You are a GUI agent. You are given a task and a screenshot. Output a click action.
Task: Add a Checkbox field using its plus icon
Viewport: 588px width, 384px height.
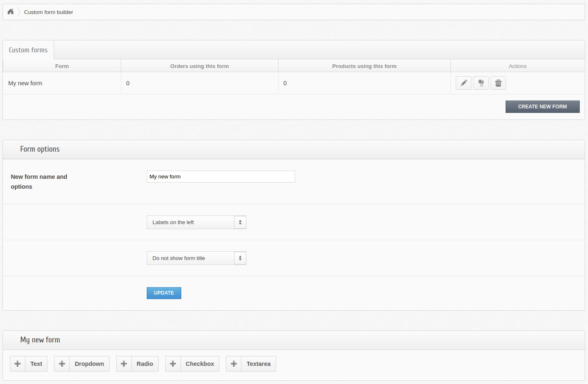tap(173, 363)
